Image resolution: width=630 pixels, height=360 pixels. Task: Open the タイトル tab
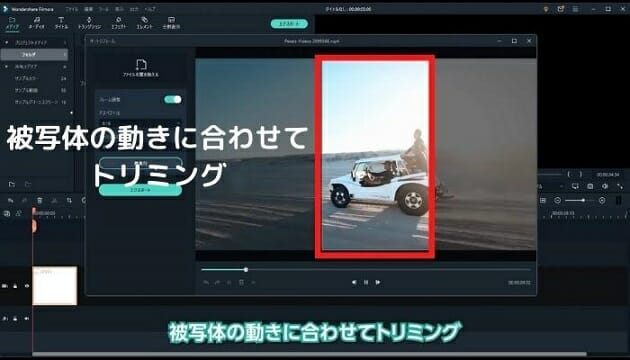coord(61,23)
